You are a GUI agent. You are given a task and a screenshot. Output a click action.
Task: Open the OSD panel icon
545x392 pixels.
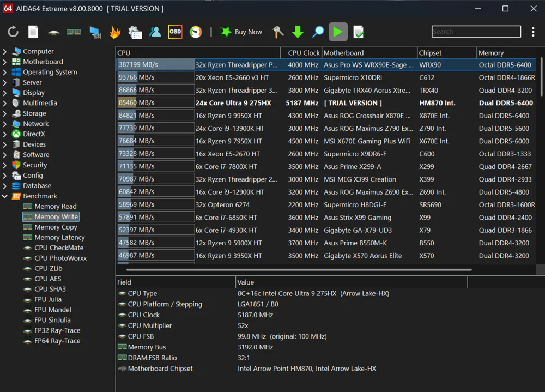tap(175, 32)
